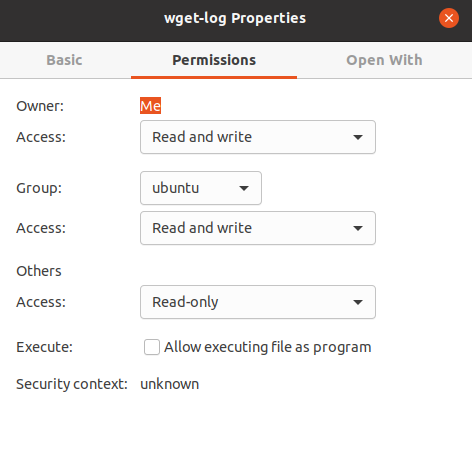Click the arrow icon on Group access dropdown
This screenshot has width=472, height=464.
pos(358,228)
